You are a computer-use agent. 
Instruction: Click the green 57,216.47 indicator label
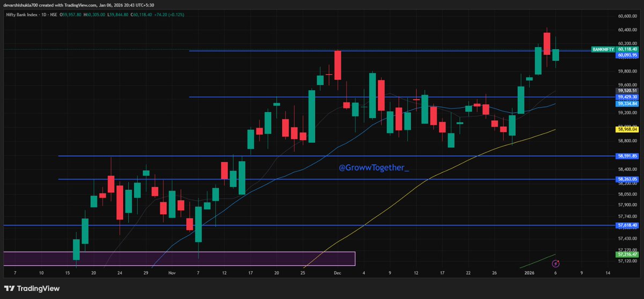(627, 254)
